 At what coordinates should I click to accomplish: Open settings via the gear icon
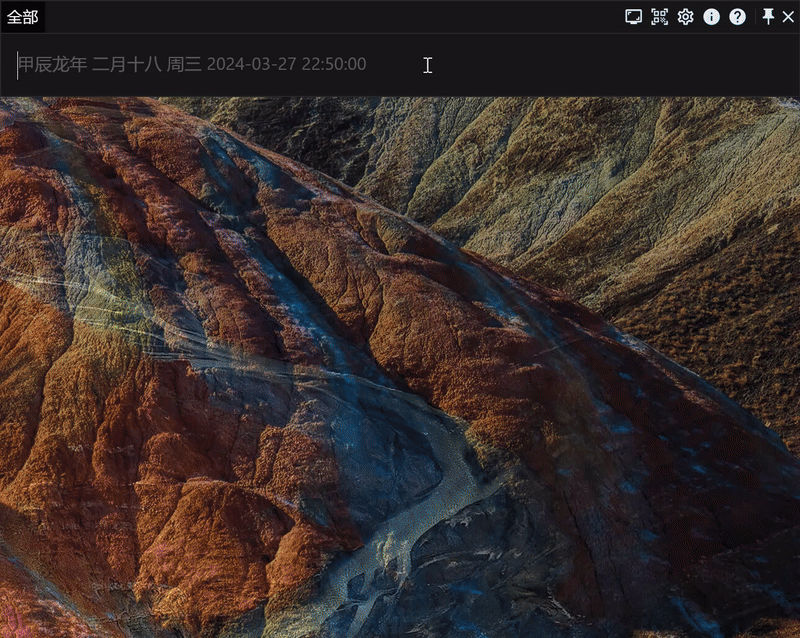pyautogui.click(x=685, y=17)
